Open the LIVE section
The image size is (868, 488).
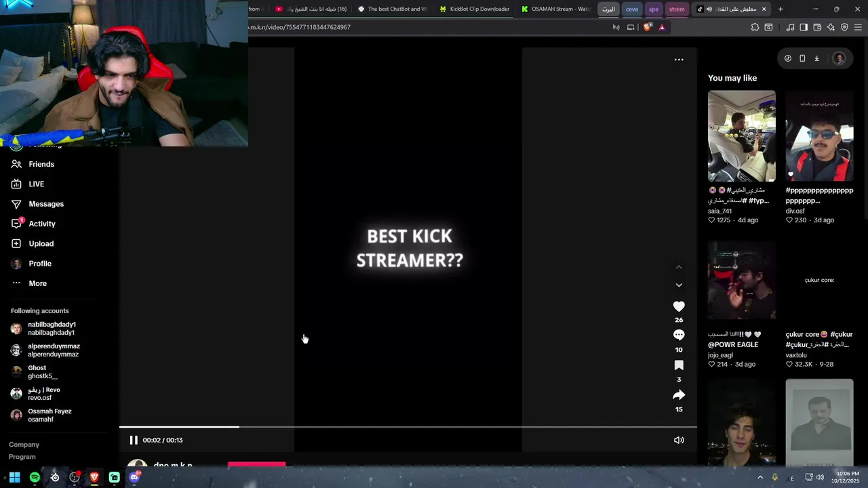[x=28, y=184]
